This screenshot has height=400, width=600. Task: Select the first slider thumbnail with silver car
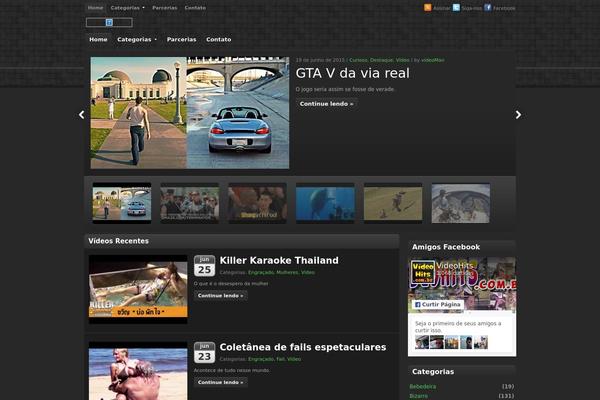122,203
